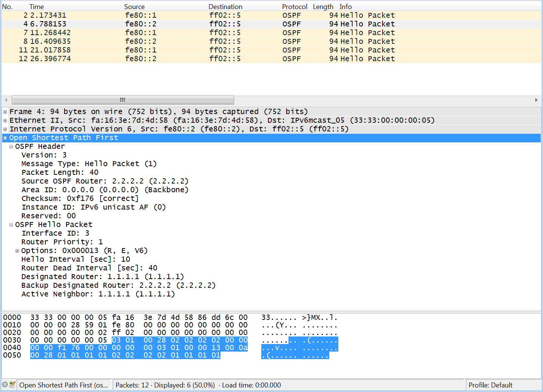Select Source OSPF Router 2.2.2.2 field
This screenshot has width=543, height=392.
tap(105, 181)
